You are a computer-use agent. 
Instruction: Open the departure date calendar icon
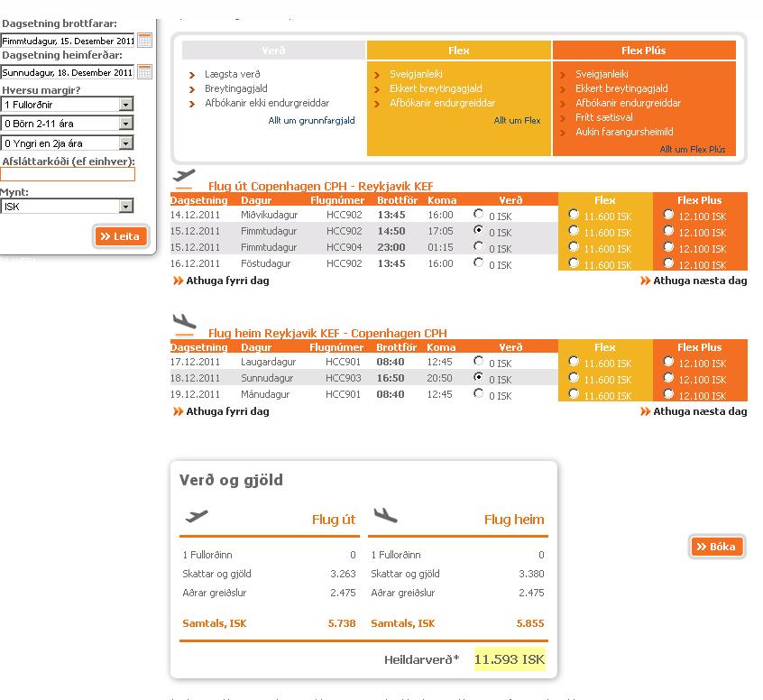point(144,40)
